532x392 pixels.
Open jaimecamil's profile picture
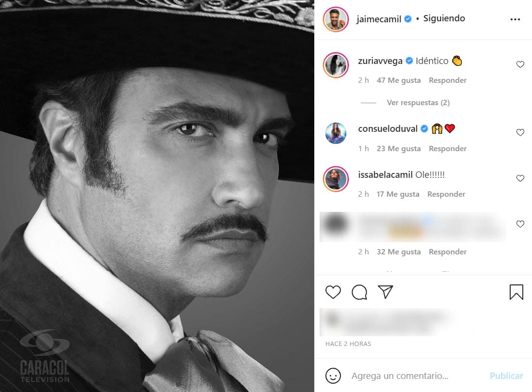coord(336,18)
